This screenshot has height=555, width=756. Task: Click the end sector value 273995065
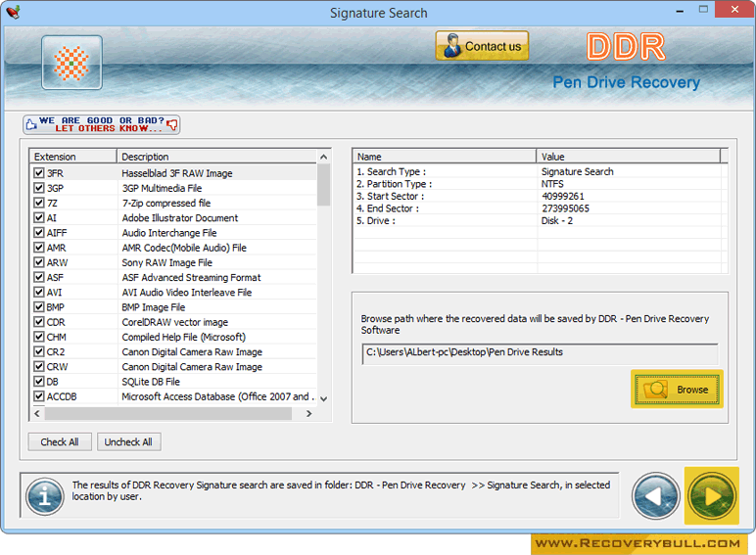(565, 208)
